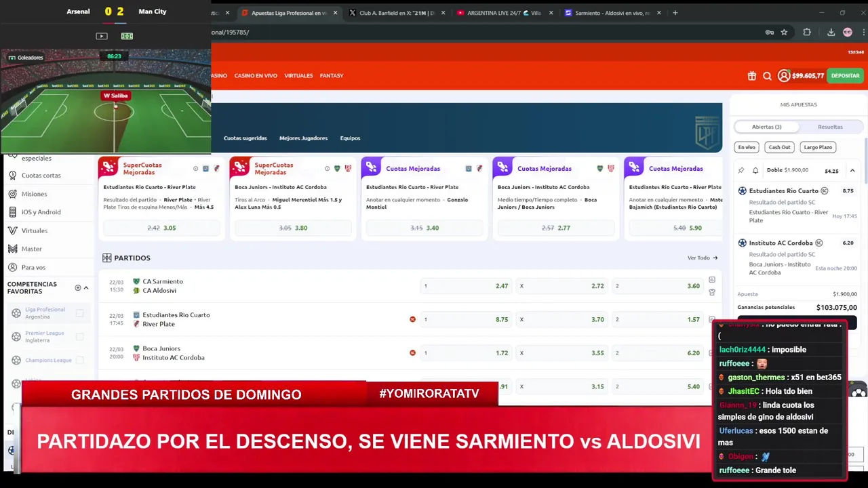The width and height of the screenshot is (868, 488).
Task: Select the 3.80 SuperCuotas odds for Boca-Instituto
Action: click(293, 228)
